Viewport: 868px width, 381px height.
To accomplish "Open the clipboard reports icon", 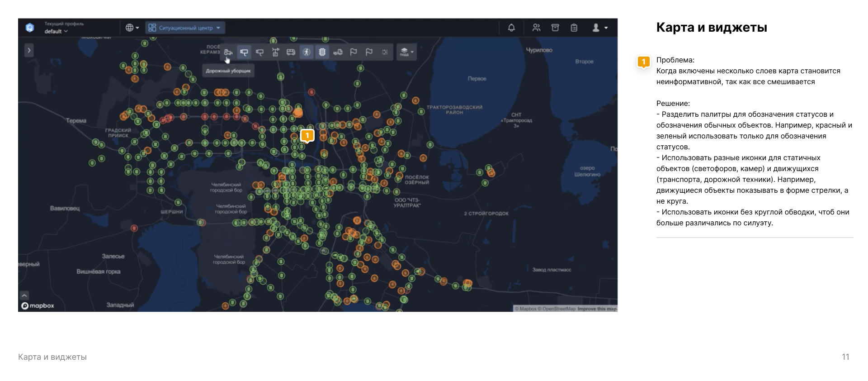I will (574, 28).
